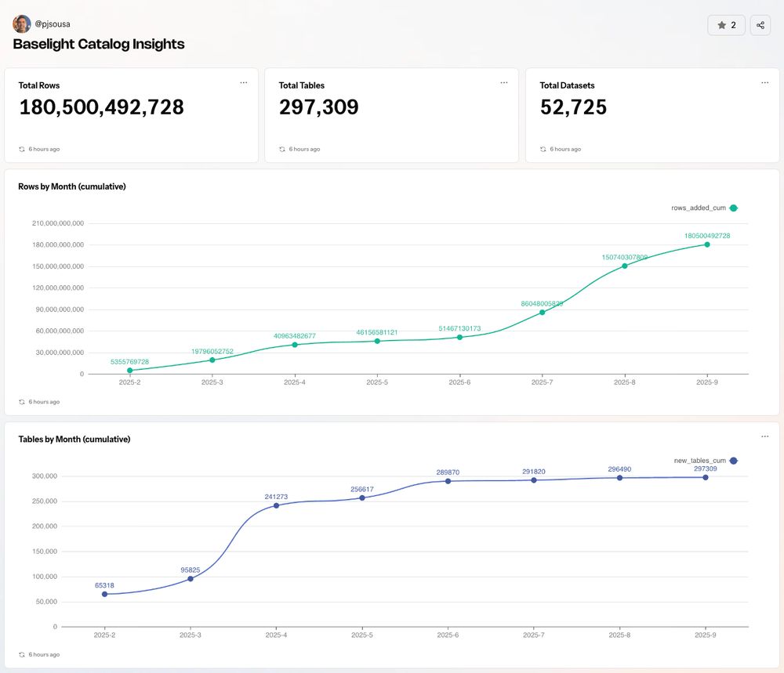Screen dimensions: 784x673
Task: Click the 210,000,000,000 y-axis label
Action: (58, 223)
